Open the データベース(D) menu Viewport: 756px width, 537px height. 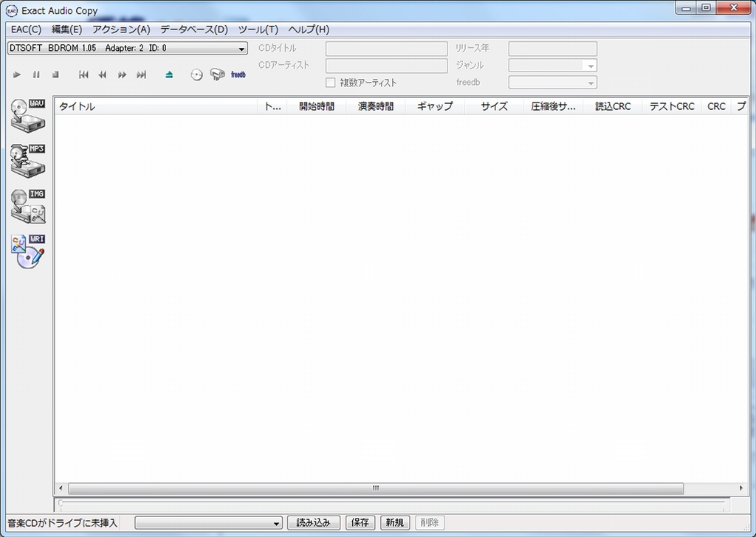(x=194, y=30)
